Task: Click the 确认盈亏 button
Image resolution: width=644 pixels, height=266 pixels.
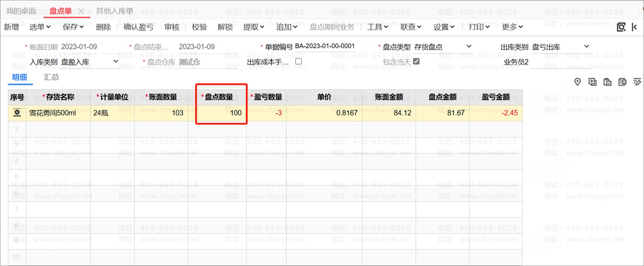Action: pyautogui.click(x=138, y=27)
